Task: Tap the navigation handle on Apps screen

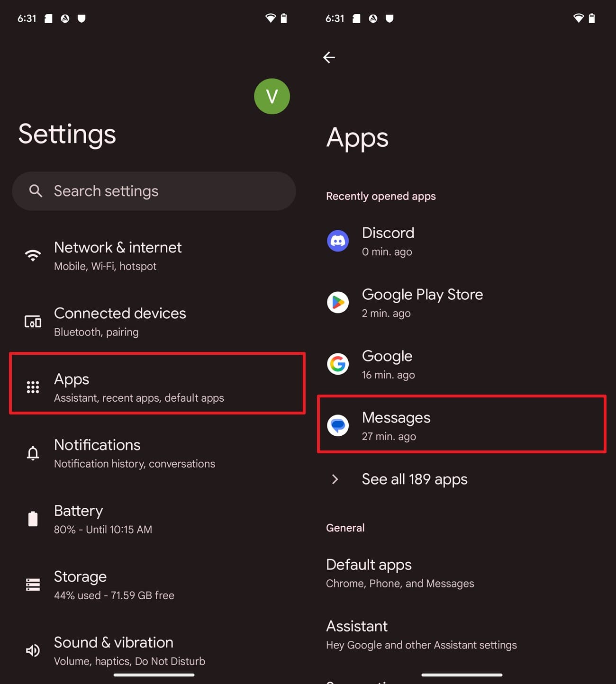Action: pyautogui.click(x=462, y=675)
